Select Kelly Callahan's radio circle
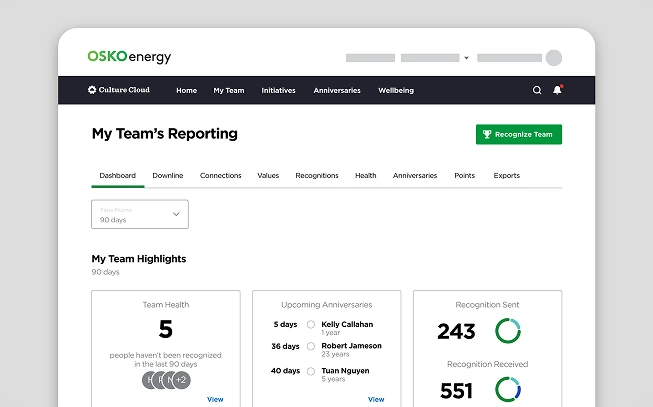 [x=311, y=325]
